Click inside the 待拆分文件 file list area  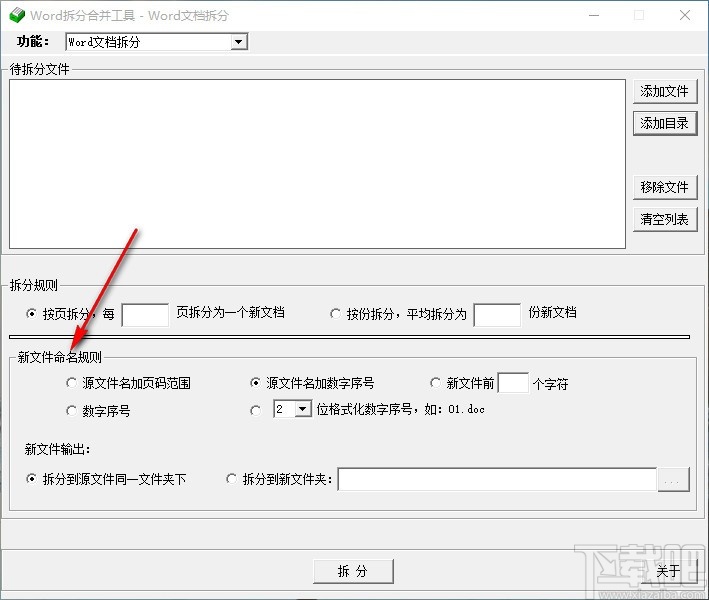pyautogui.click(x=317, y=164)
